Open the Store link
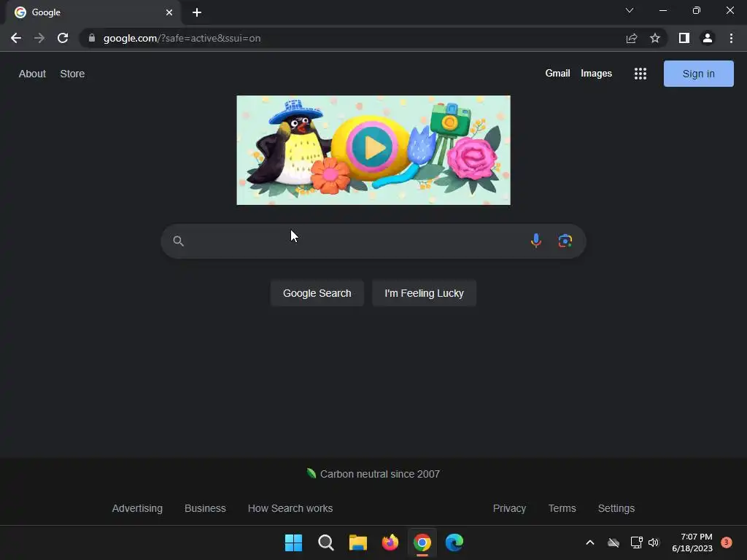The height and width of the screenshot is (560, 747). (x=72, y=74)
